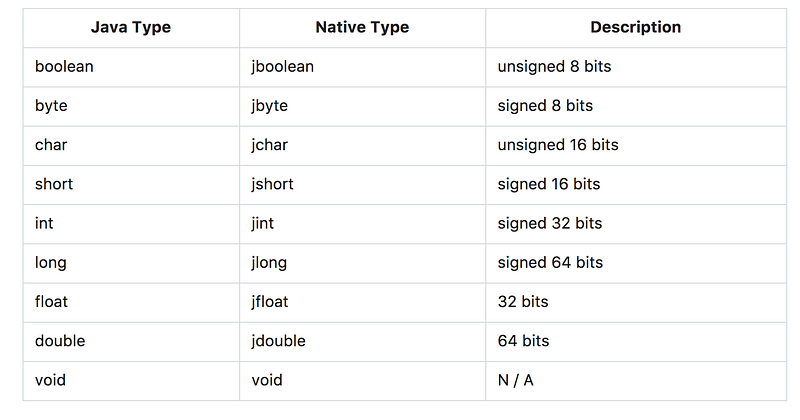Click the jdouble native type cell
The image size is (800, 420).
278,341
